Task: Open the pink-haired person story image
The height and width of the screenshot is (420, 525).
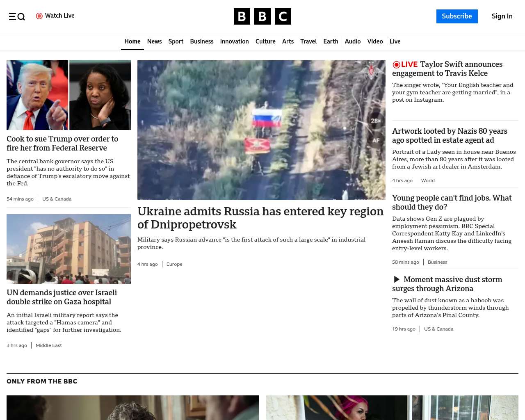Action: (x=392, y=408)
